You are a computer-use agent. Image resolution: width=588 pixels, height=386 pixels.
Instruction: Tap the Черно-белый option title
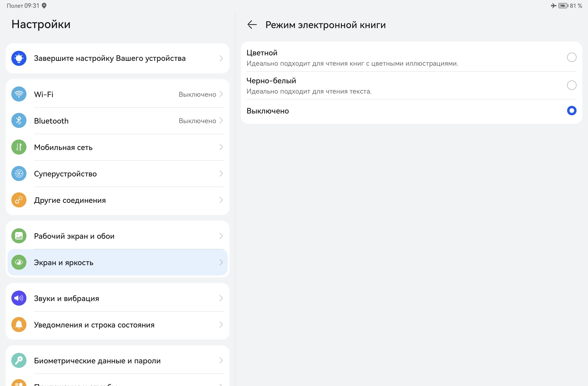[271, 81]
